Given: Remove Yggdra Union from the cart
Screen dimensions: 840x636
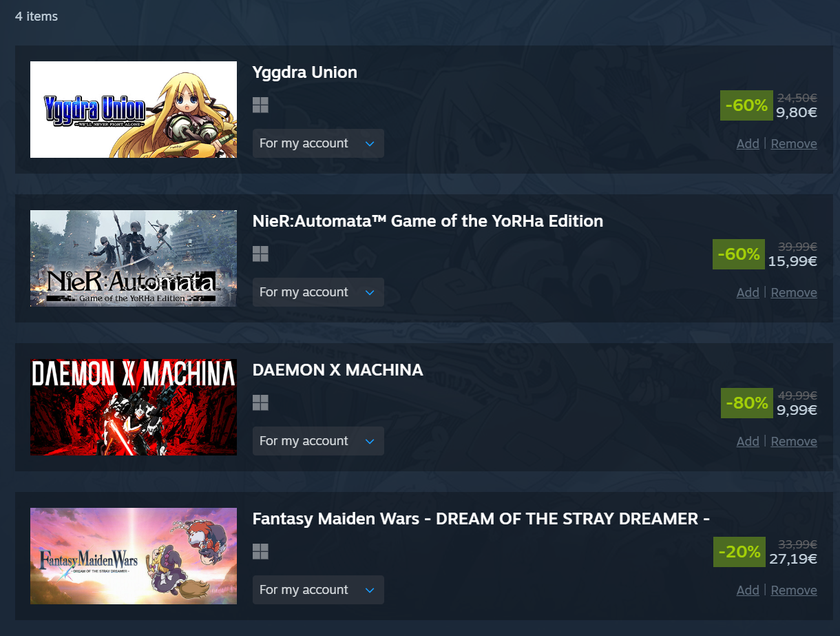Looking at the screenshot, I should pos(794,143).
